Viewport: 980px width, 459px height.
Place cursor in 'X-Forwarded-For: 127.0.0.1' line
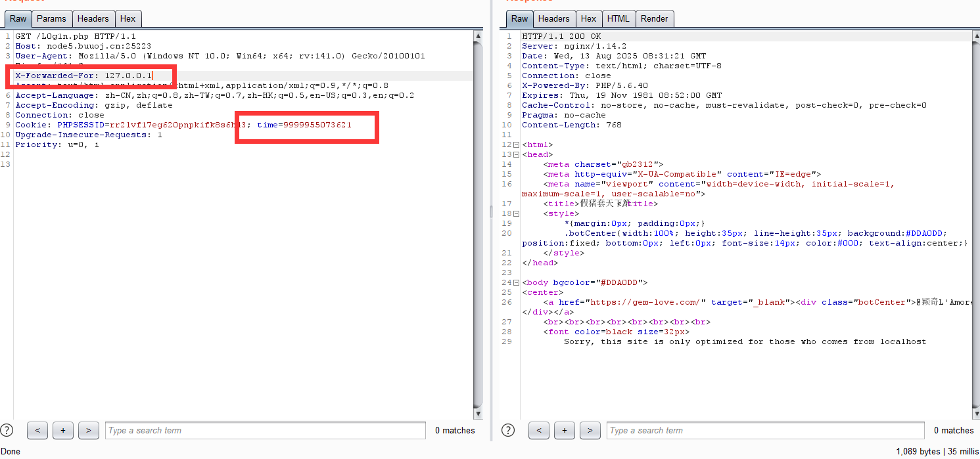click(x=83, y=76)
